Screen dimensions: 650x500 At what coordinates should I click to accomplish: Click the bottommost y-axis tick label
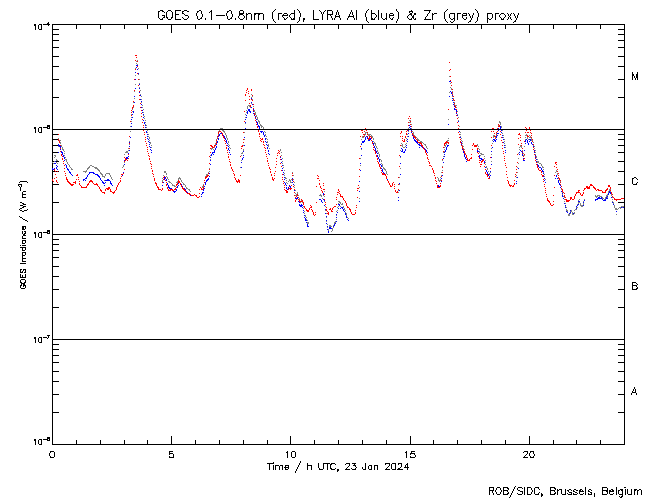pyautogui.click(x=40, y=442)
